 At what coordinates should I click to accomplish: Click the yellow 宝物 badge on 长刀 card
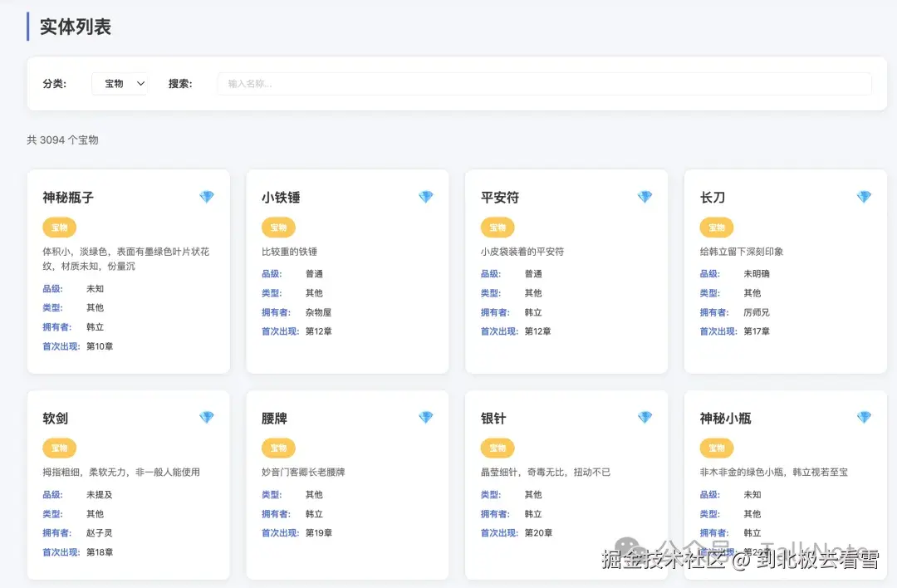click(716, 227)
